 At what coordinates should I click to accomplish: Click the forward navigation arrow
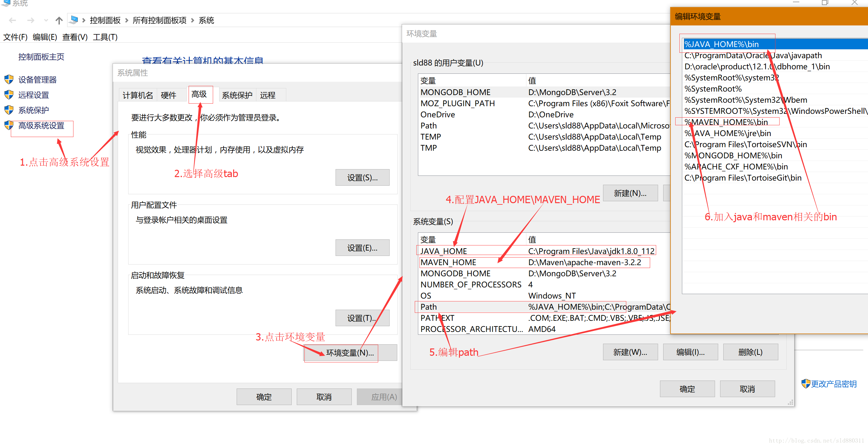31,21
